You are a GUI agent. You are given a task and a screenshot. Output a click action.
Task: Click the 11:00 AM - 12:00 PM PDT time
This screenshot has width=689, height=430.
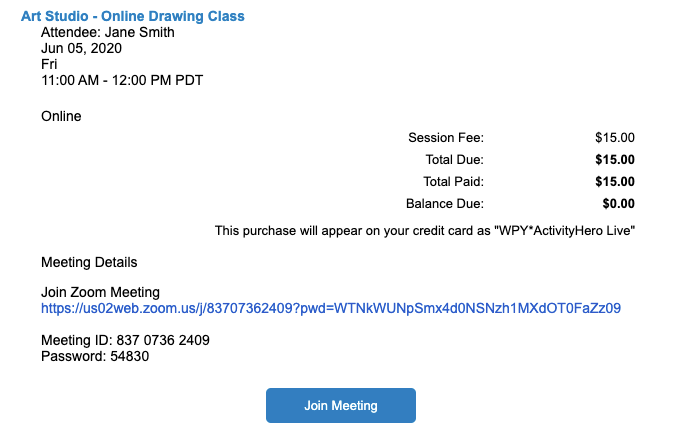tap(122, 80)
